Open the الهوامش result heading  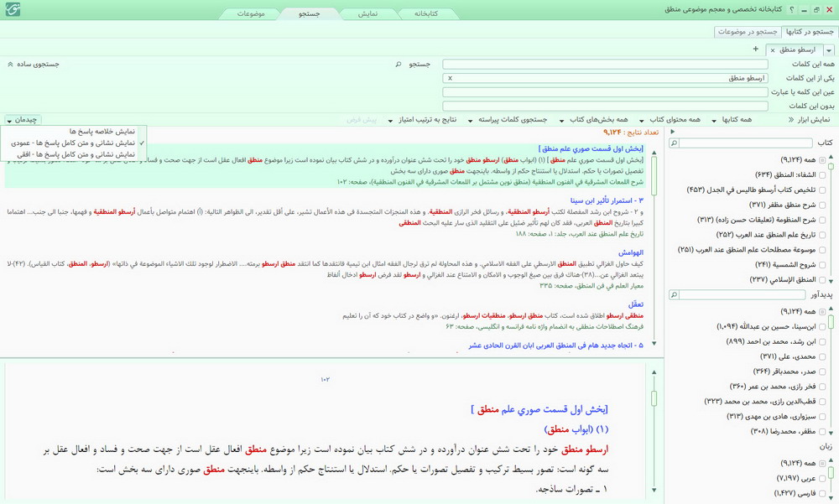(x=631, y=252)
